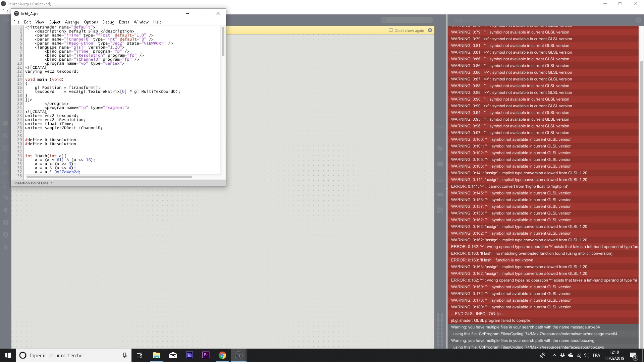This screenshot has width=644, height=362.
Task: Open the Vizzie 'v' icon in left toolbar
Action: [6, 222]
